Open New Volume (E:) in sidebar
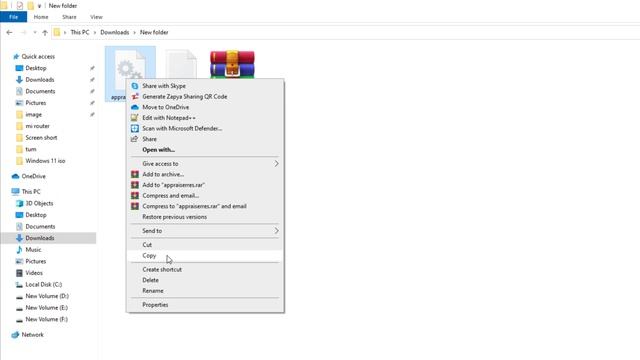The width and height of the screenshot is (640, 360). point(48,308)
